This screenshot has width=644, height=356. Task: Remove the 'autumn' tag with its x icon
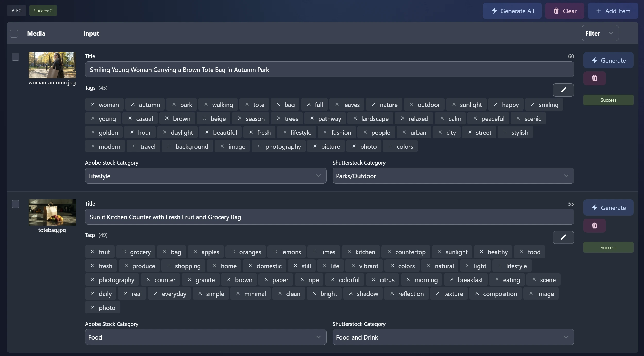tap(133, 104)
